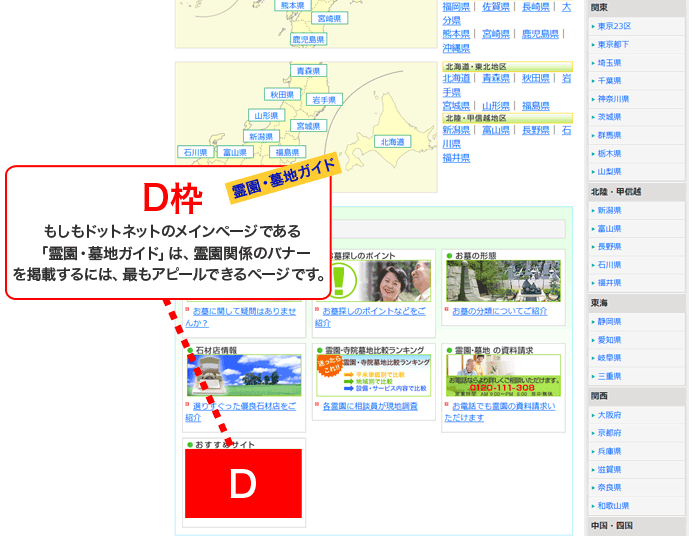The image size is (700, 538).
Task: Open 北海道 text link in region list
Action: [456, 78]
